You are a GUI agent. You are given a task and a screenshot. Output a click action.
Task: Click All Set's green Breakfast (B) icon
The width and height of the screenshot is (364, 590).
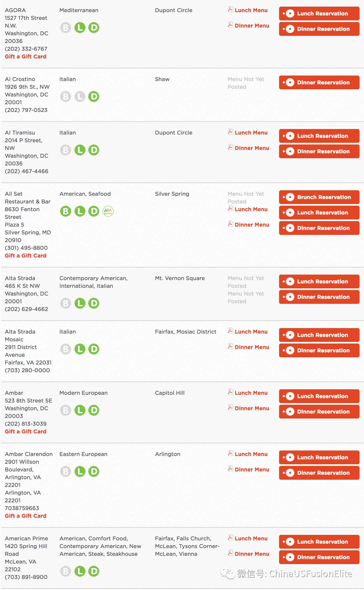66,211
